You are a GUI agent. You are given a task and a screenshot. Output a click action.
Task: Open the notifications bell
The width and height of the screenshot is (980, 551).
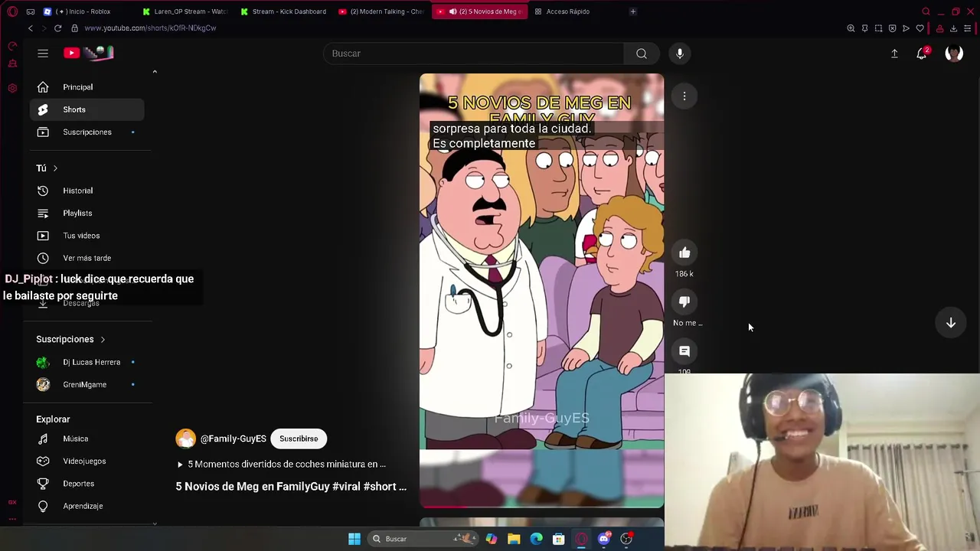tap(922, 54)
